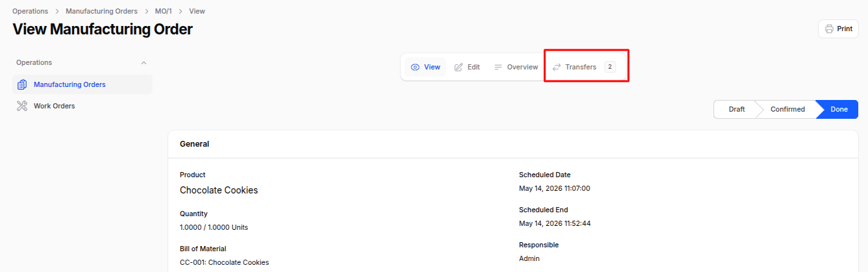Click scheduled end May 14, 2026 11:52:44
The width and height of the screenshot is (868, 272).
pyautogui.click(x=554, y=223)
